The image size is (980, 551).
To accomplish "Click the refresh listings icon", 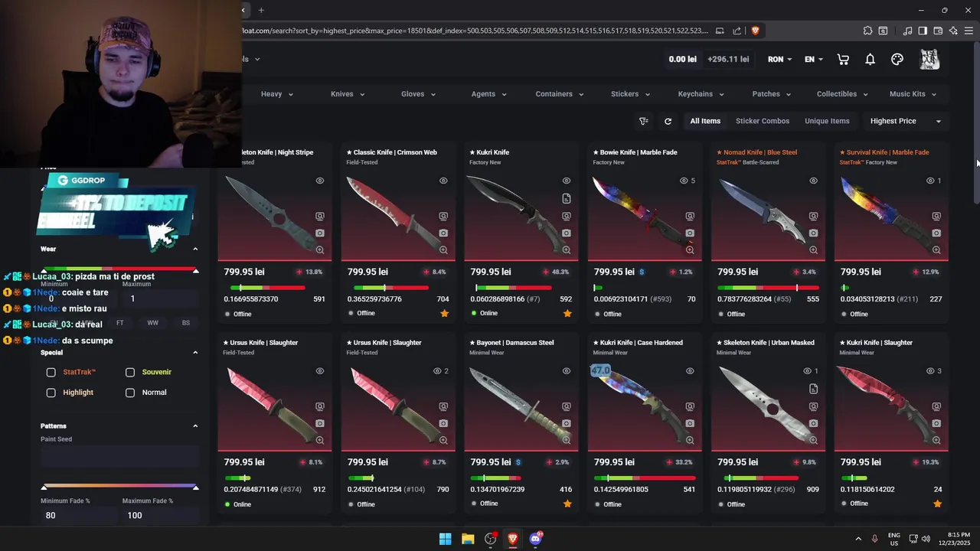I will (668, 121).
